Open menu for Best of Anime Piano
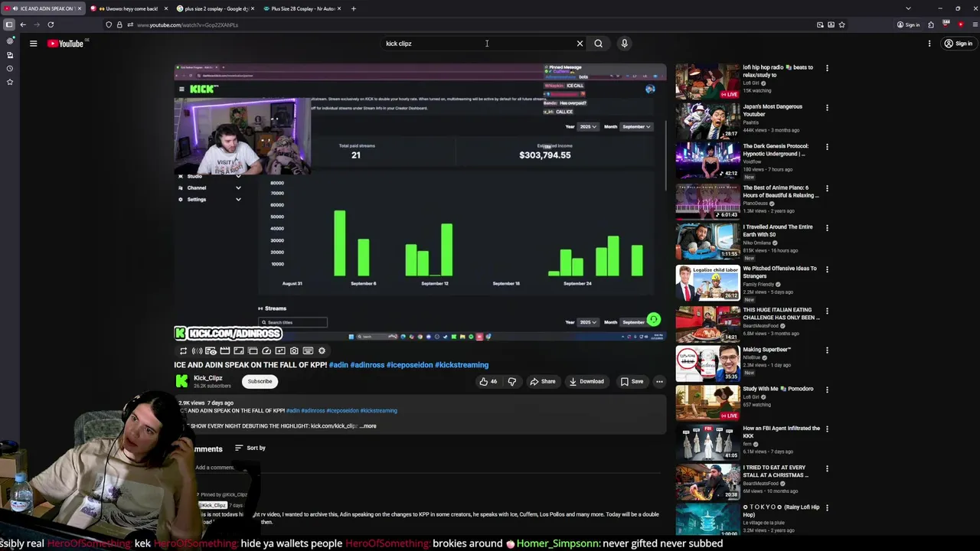The image size is (980, 551). point(827,188)
